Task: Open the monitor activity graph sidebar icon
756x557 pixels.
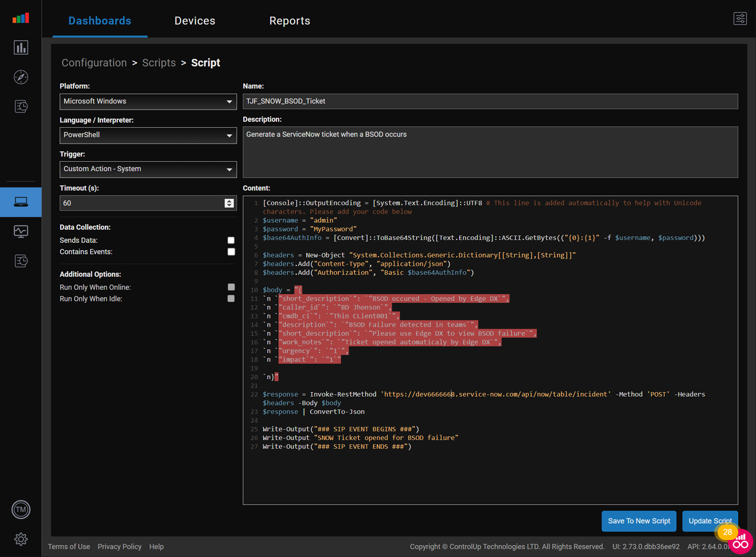Action: point(21,232)
